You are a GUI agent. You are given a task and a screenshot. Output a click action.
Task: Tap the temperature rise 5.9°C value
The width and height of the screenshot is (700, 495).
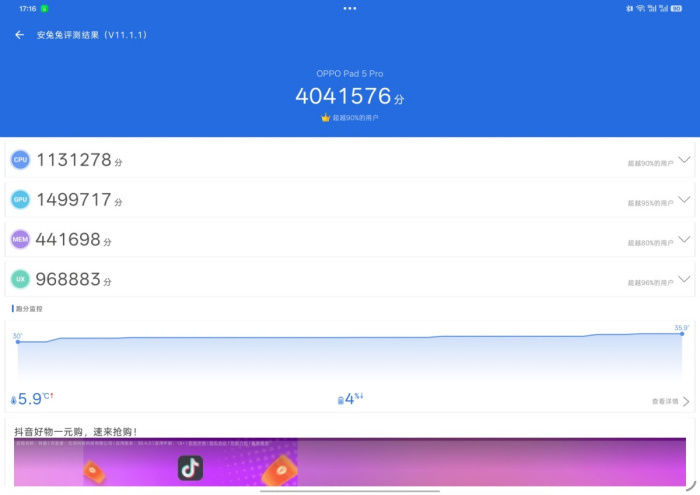click(x=35, y=398)
